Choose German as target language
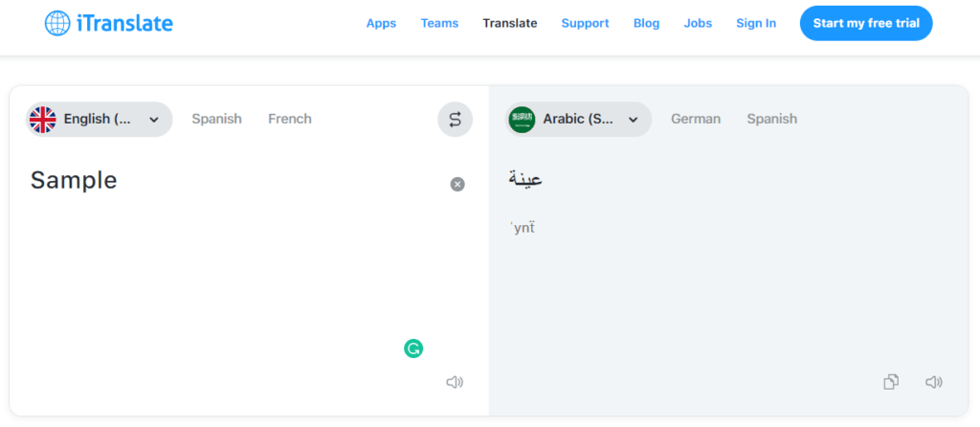The image size is (980, 427). (x=696, y=119)
